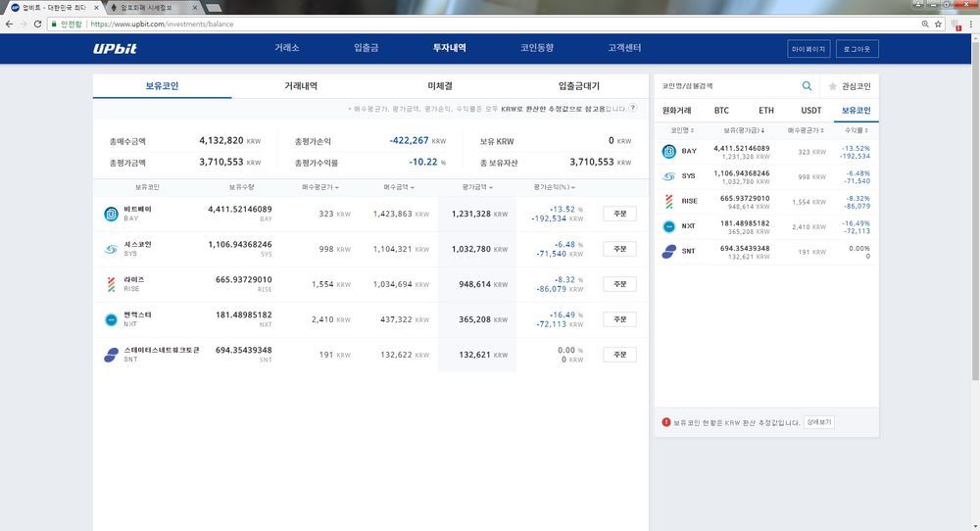Click the coin name search input field
980x531 pixels.
[727, 86]
